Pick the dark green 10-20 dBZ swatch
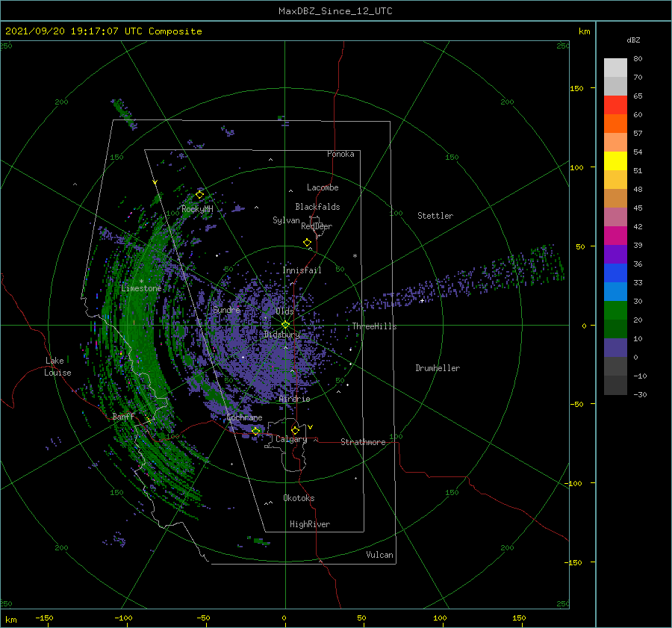 (x=615, y=329)
